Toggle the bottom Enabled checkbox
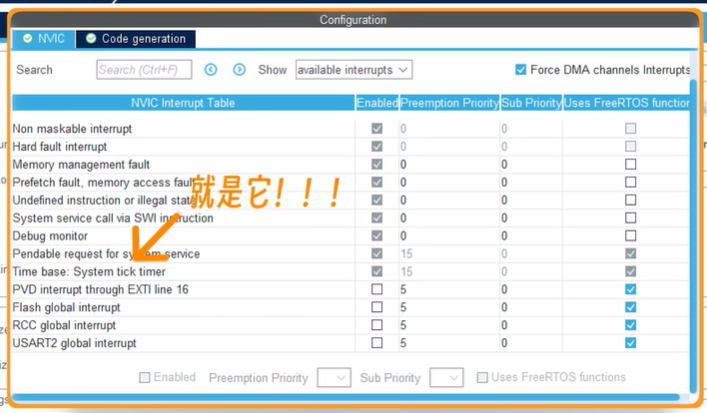707x413 pixels. click(145, 377)
